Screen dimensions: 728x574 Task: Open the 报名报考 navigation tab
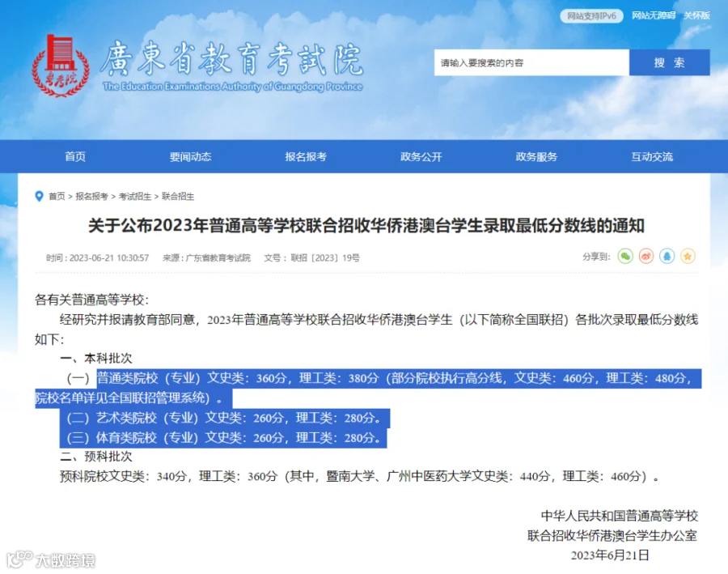coord(306,156)
